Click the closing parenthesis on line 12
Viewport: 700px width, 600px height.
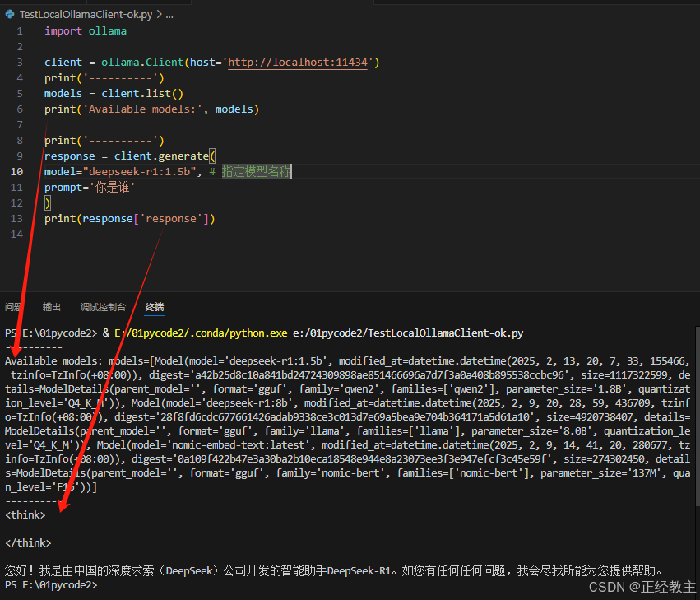[x=48, y=202]
